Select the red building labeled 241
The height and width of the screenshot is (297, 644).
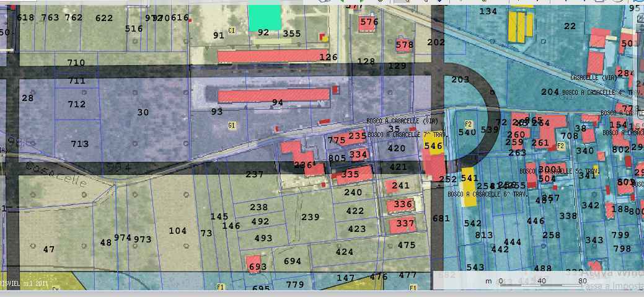pyautogui.click(x=395, y=186)
